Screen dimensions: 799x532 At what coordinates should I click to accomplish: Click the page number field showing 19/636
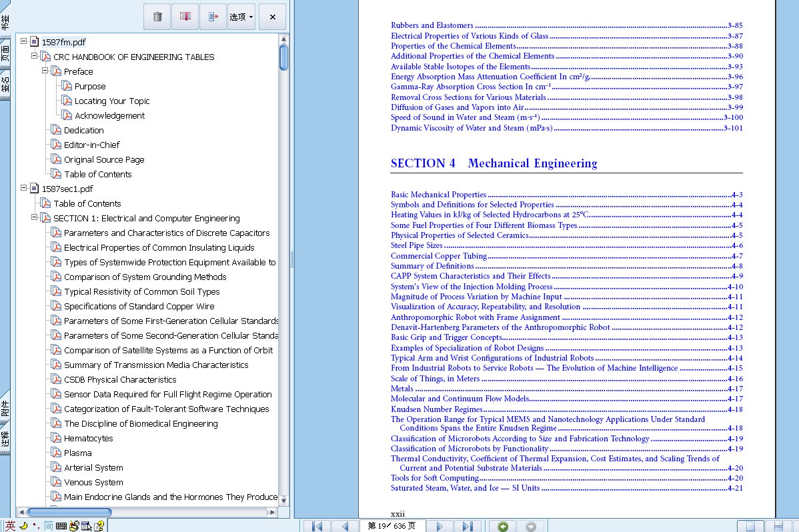coord(391,526)
